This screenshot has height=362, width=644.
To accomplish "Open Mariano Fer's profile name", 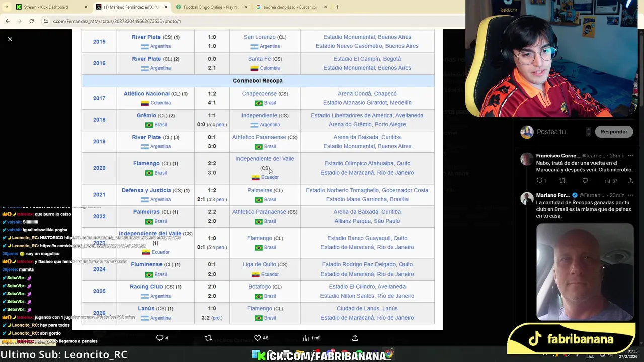I will click(x=552, y=195).
